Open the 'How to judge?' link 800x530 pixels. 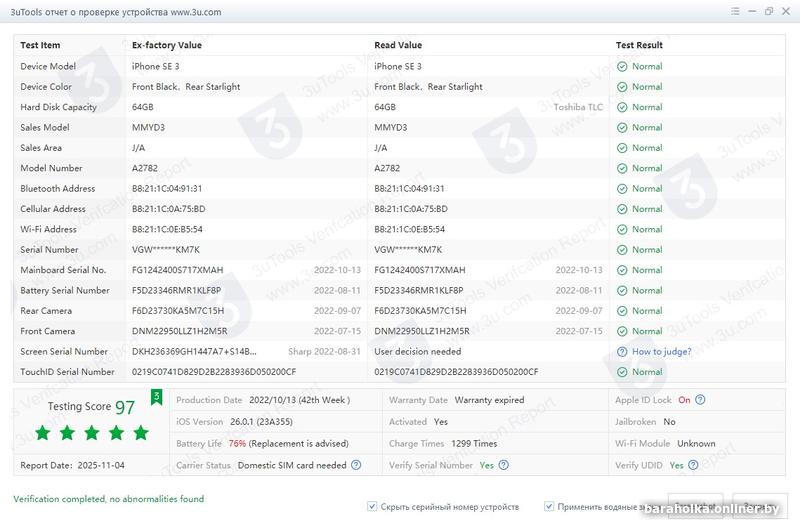[662, 351]
